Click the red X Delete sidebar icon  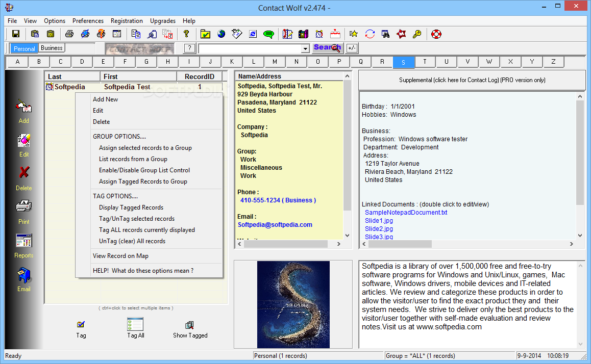[24, 172]
